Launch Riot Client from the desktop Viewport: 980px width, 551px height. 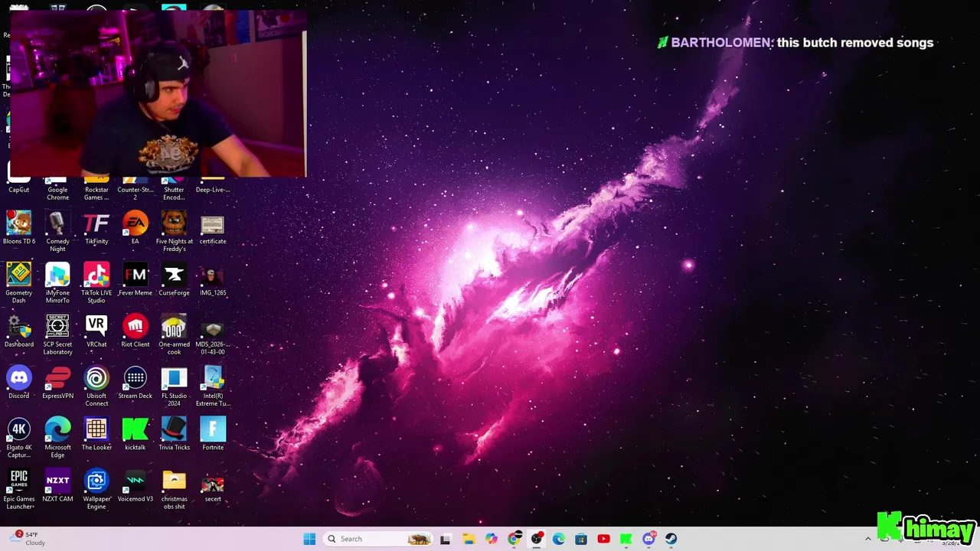pyautogui.click(x=136, y=331)
